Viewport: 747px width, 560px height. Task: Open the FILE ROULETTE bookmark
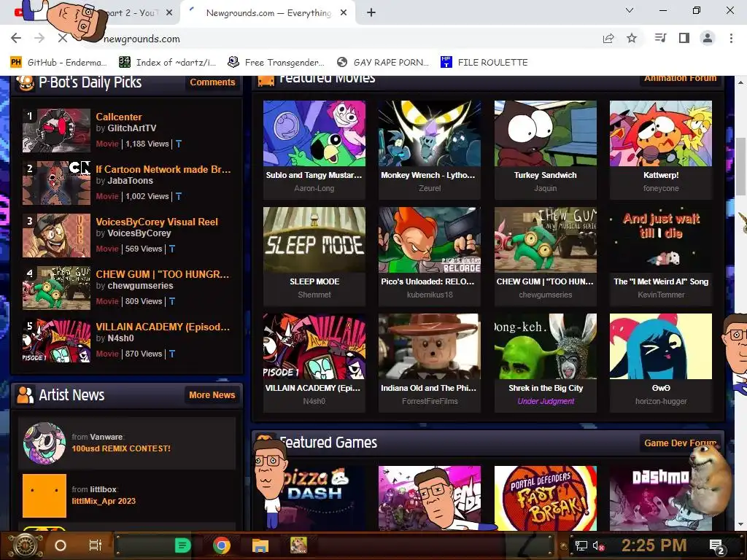coord(484,63)
